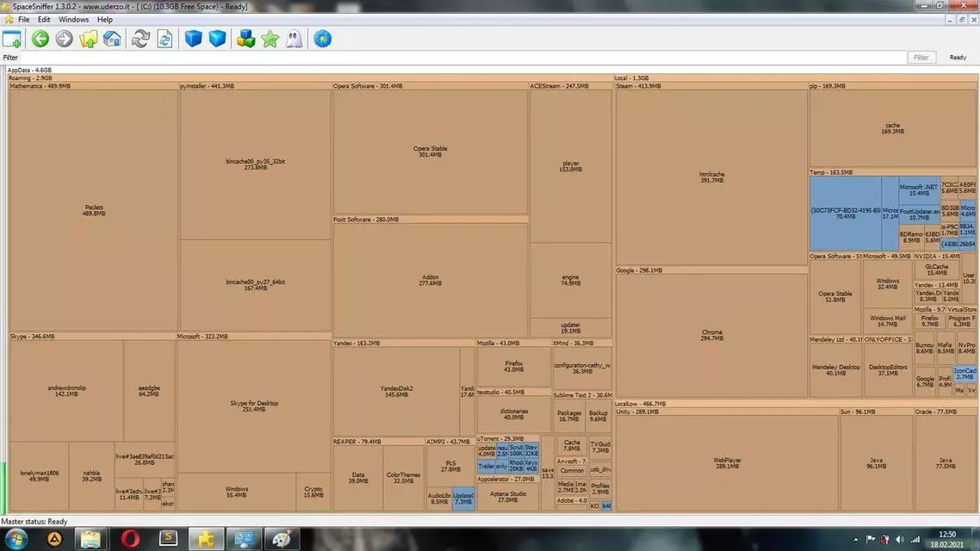Click the network signal tray icon

915,539
